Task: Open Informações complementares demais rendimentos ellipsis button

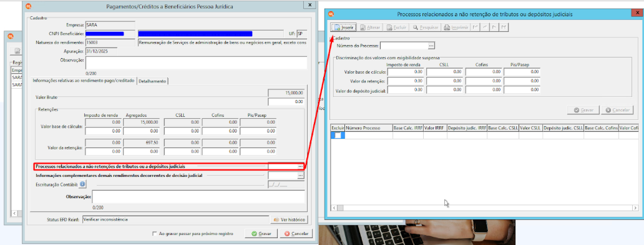Action: 301,176
